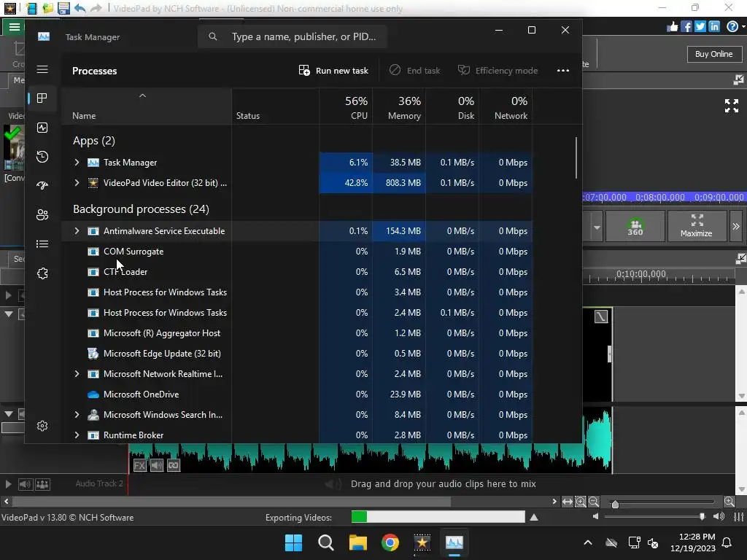Expand the Task Manager process row
747x560 pixels.
coord(77,163)
